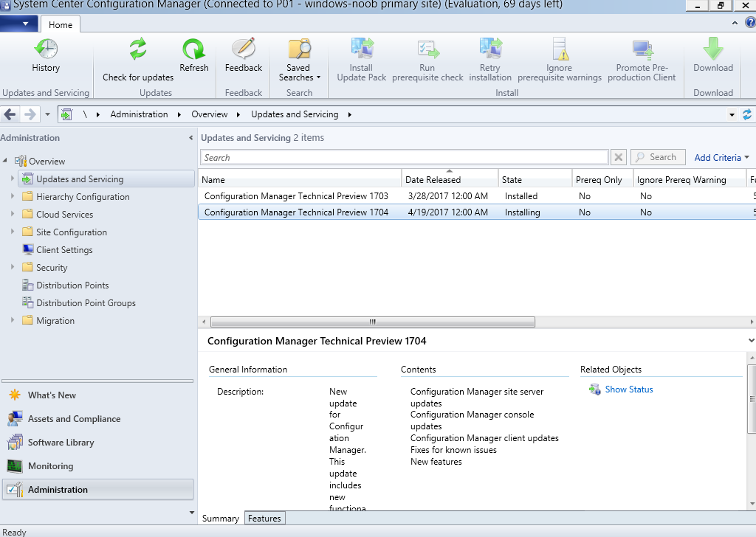
Task: Open the address bar dropdown arrow
Action: tap(732, 114)
